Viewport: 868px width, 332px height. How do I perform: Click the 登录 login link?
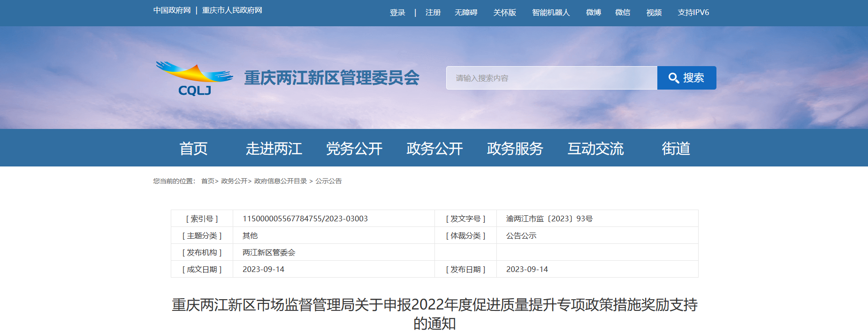click(397, 13)
